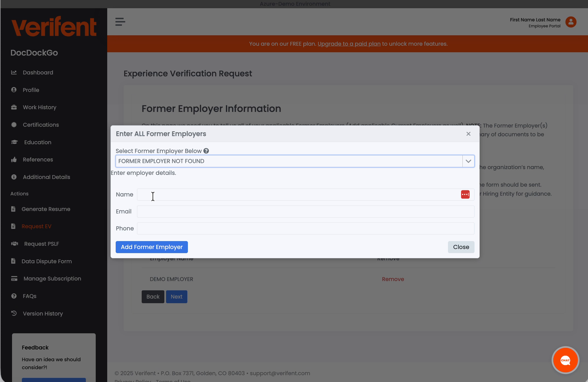Open Version History via the clock icon
Image resolution: width=588 pixels, height=382 pixels.
coord(14,313)
